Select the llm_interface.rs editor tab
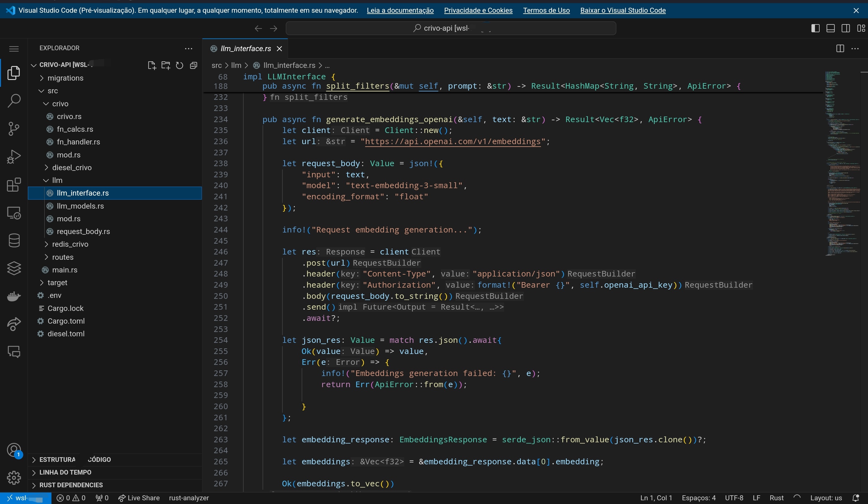868x504 pixels. 245,49
